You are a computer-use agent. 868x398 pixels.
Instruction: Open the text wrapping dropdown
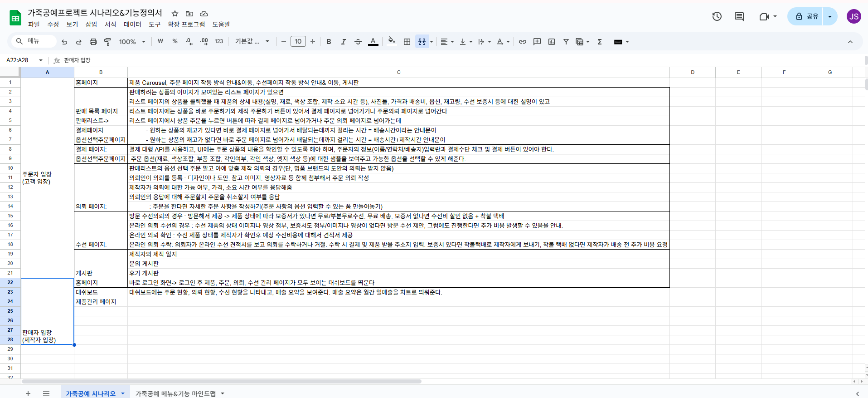[x=485, y=42]
